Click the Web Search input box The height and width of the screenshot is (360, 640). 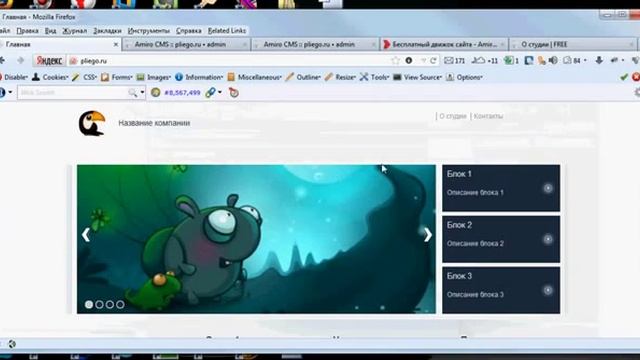[x=73, y=93]
